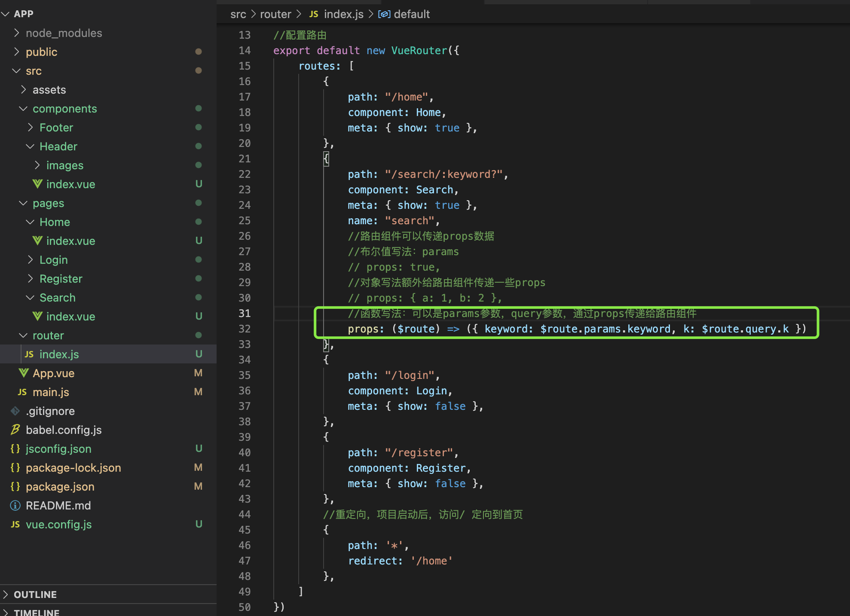Click the braces icon beside package.json
The image size is (850, 616).
(x=15, y=486)
